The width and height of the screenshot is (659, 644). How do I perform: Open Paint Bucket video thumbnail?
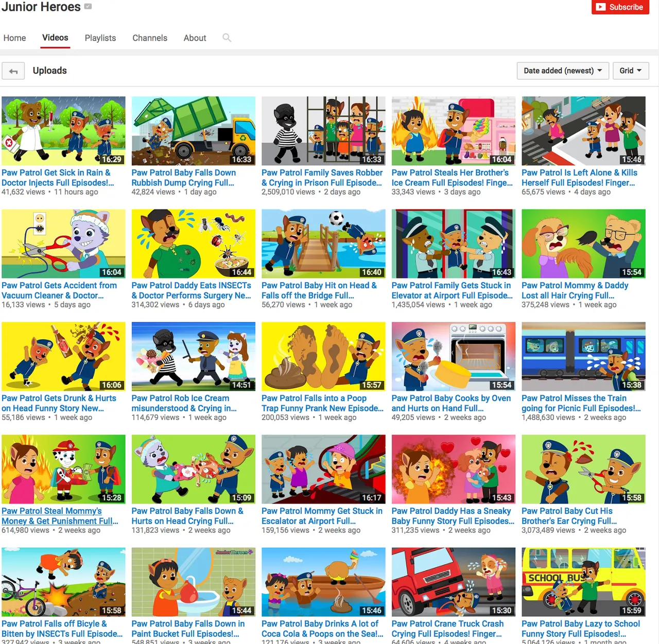pyautogui.click(x=194, y=582)
